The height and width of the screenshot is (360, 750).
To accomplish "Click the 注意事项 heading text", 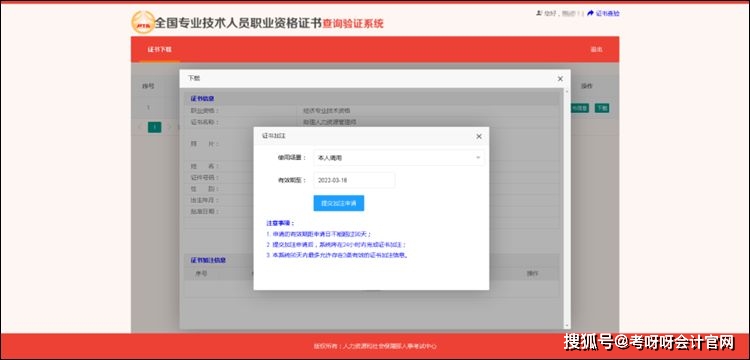I will [x=280, y=223].
